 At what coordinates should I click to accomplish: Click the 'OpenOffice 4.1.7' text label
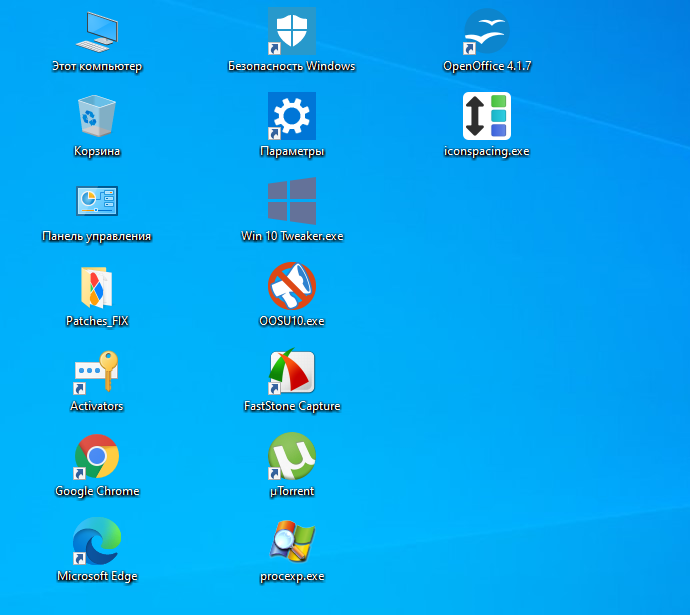pos(487,66)
